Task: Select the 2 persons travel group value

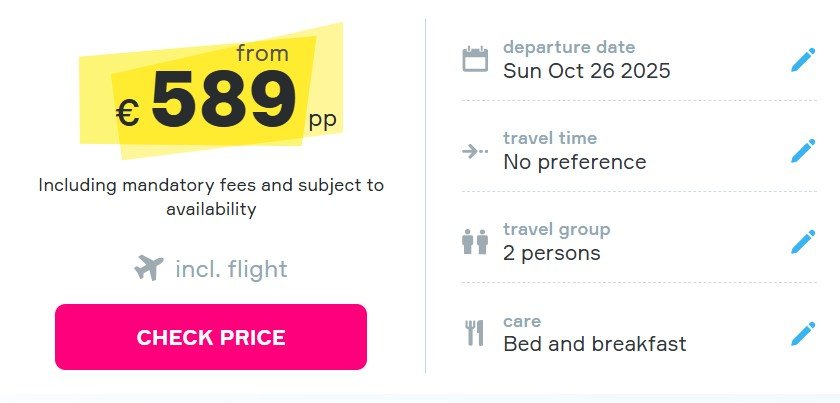Action: click(552, 253)
